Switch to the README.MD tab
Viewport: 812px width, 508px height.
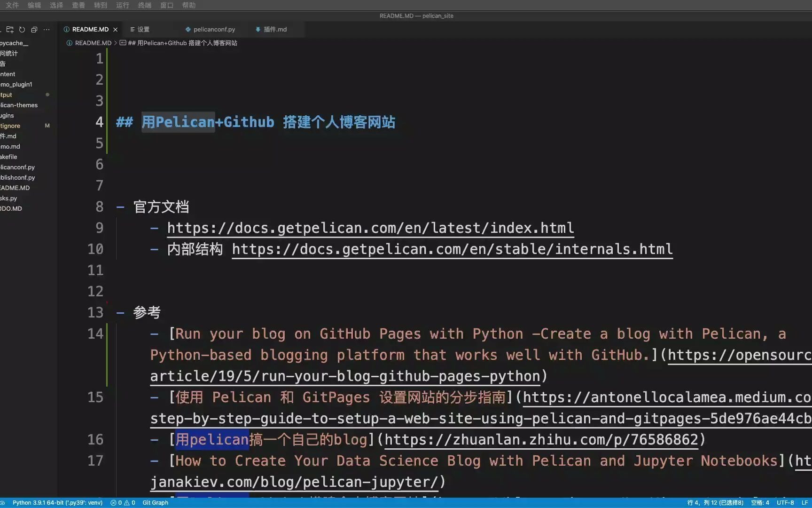tap(90, 29)
